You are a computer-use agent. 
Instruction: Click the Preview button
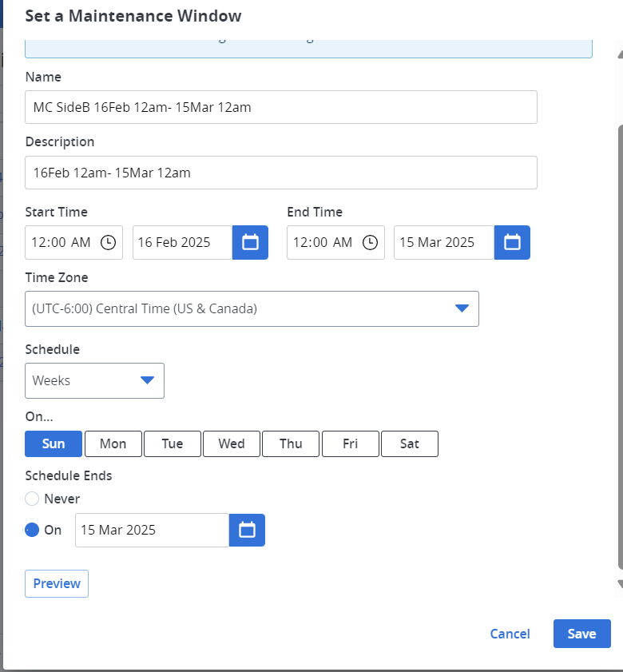coord(57,583)
